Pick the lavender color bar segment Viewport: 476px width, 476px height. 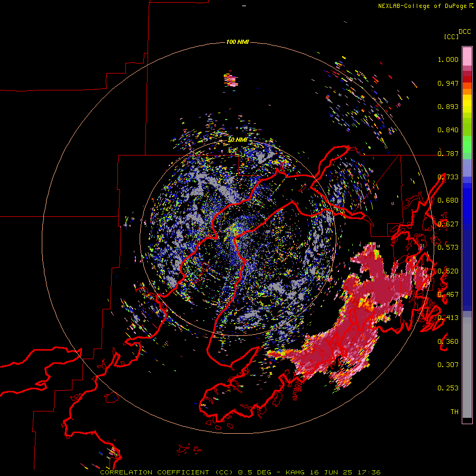click(467, 168)
